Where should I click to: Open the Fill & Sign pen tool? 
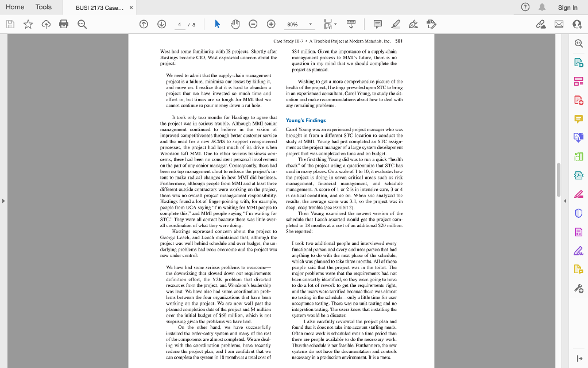(413, 24)
